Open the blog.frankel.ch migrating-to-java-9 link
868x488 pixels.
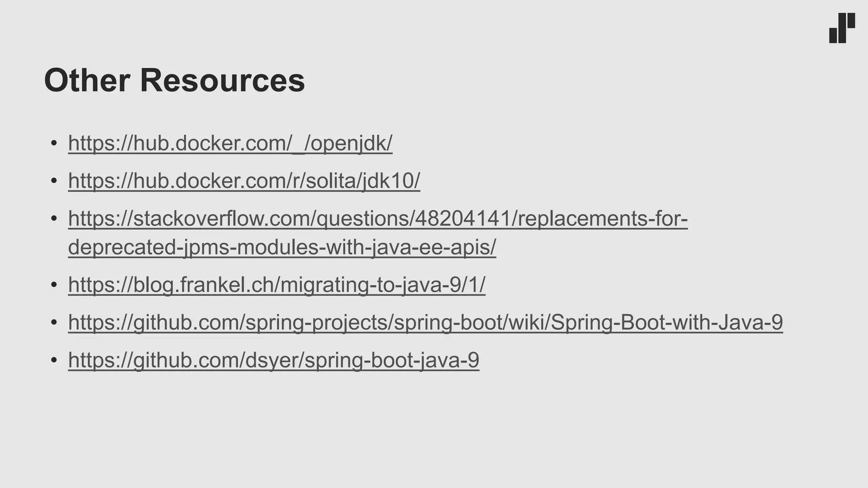coord(277,285)
